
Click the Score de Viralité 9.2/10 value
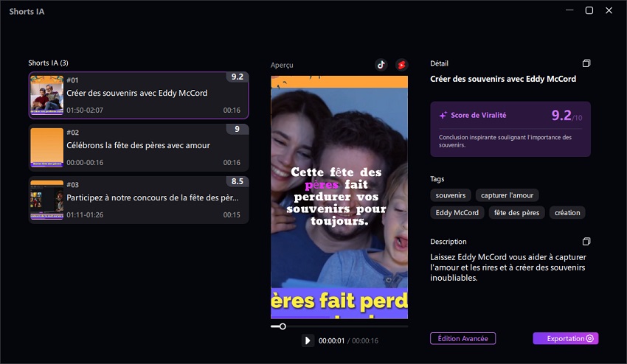pos(567,116)
